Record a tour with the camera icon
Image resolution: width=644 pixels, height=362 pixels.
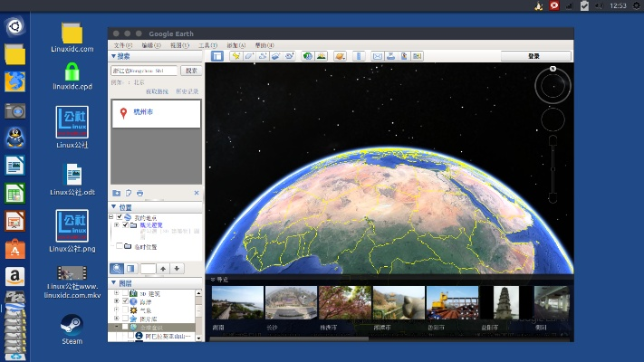click(289, 56)
